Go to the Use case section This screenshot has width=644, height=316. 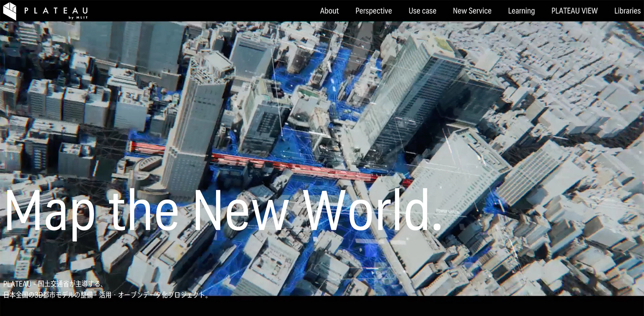point(422,11)
